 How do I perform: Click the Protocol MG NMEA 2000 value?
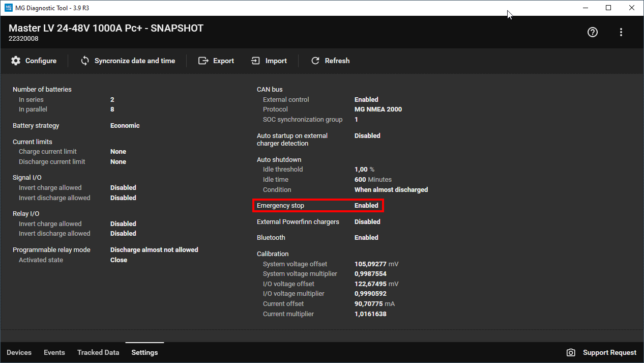coord(378,109)
